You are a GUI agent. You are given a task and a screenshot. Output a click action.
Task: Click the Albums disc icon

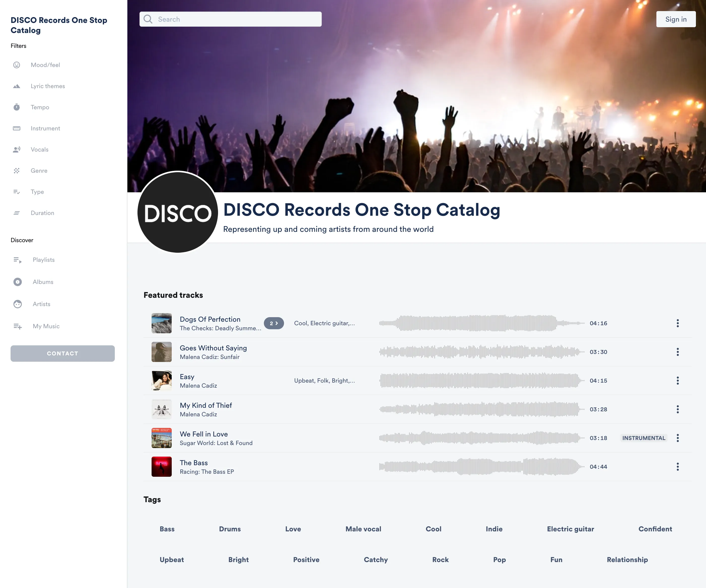(17, 282)
